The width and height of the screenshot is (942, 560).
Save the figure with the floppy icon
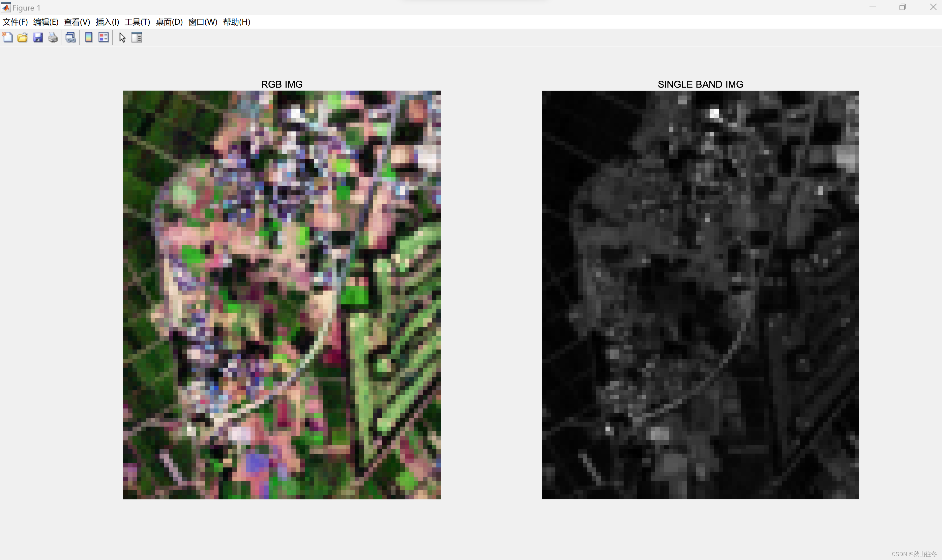(x=38, y=37)
